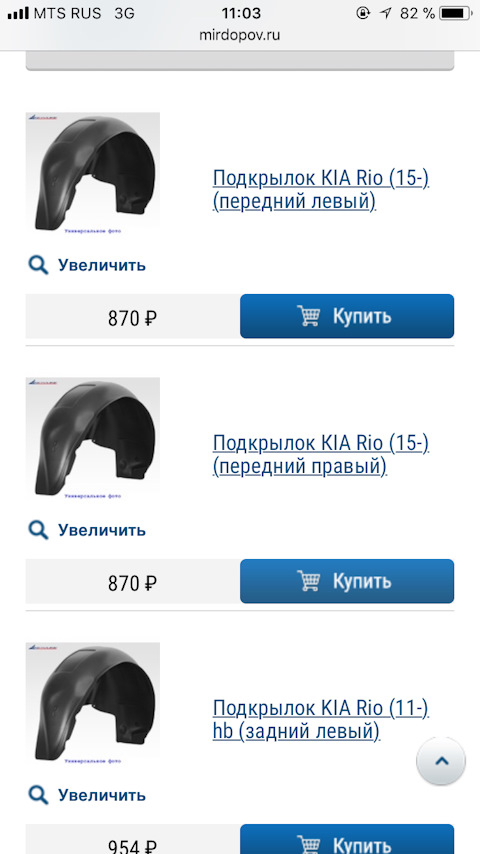Tap cart icon in first Купить button
This screenshot has width=480, height=854.
308,316
